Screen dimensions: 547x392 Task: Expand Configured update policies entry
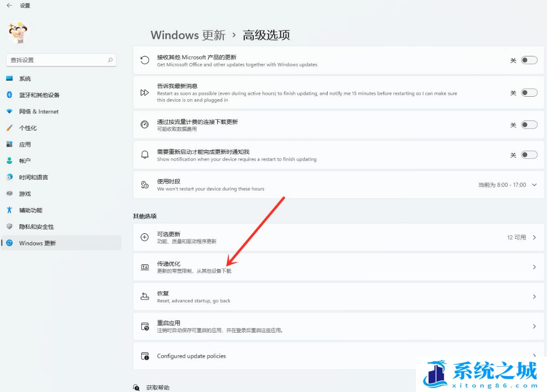click(x=338, y=355)
